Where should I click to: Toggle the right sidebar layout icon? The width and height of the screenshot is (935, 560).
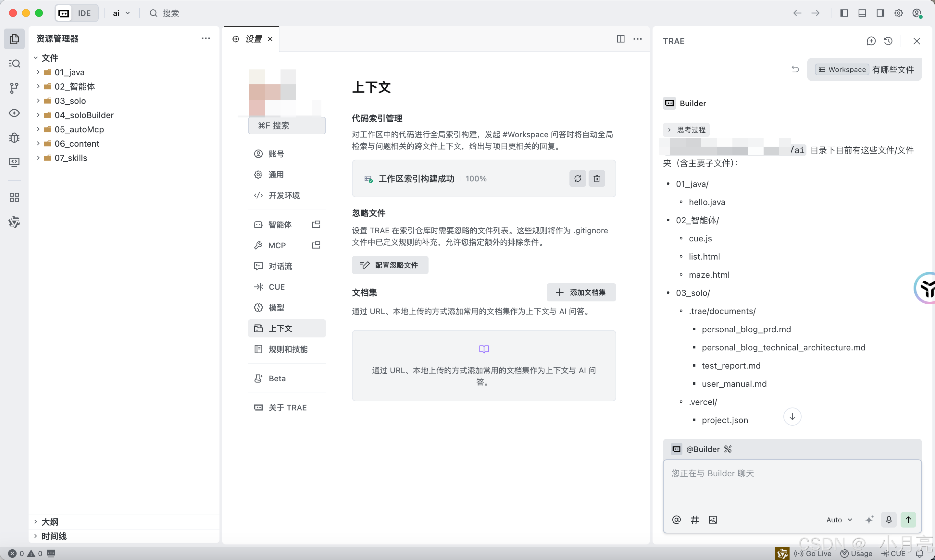(x=880, y=13)
